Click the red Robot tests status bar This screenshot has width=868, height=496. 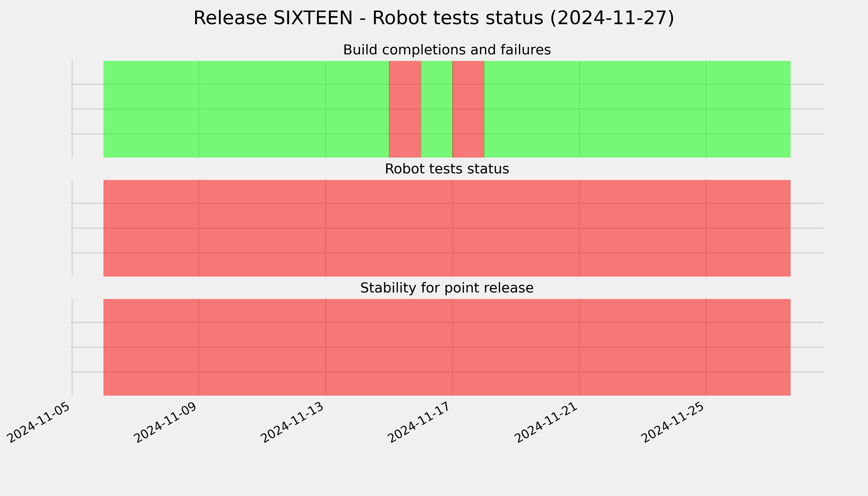(447, 228)
